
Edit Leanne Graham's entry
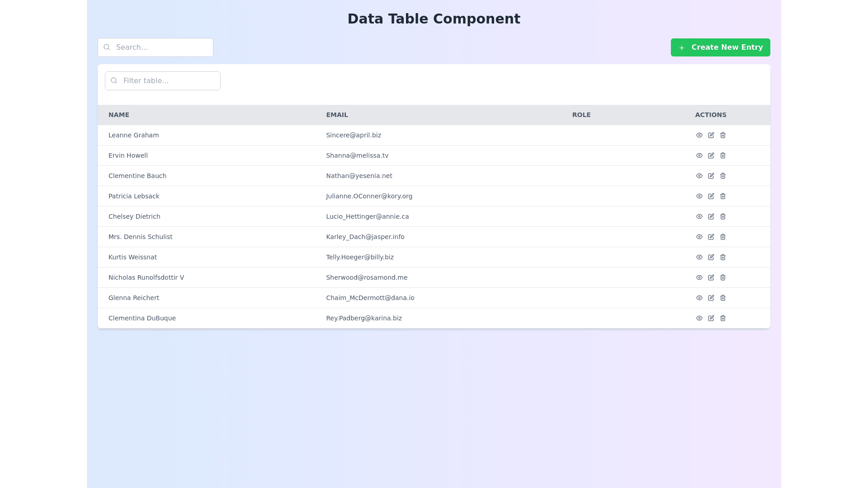711,135
